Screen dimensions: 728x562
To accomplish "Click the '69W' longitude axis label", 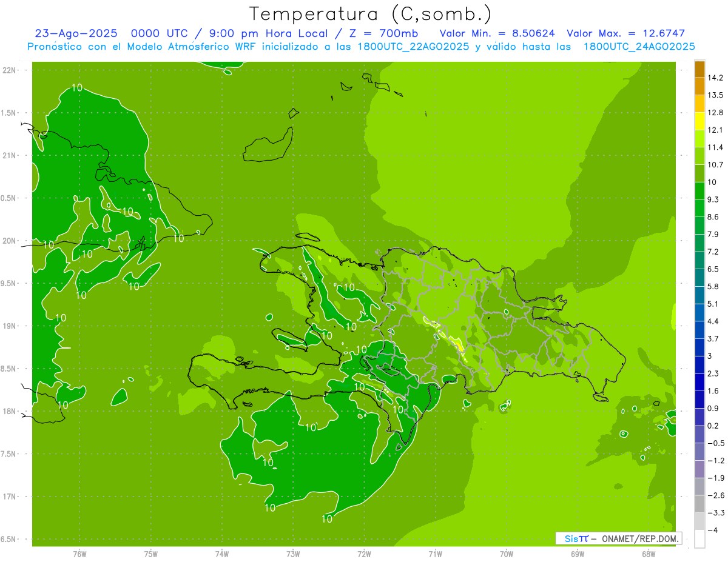I will tap(578, 554).
